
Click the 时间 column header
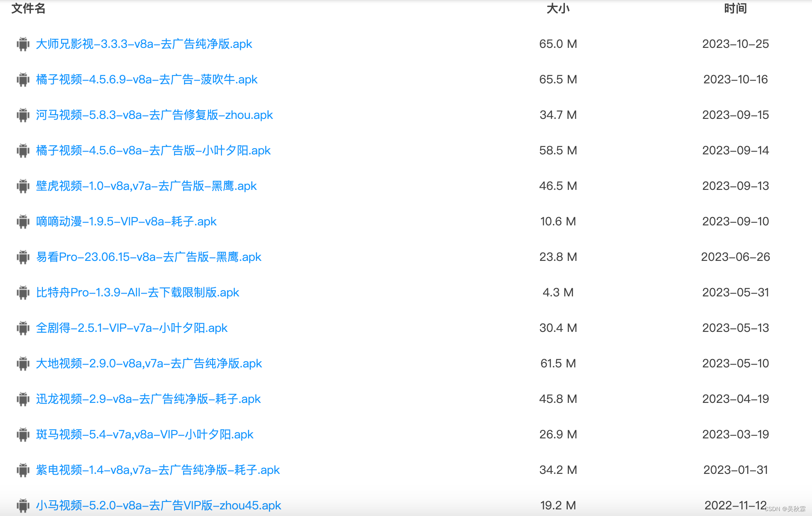click(735, 8)
